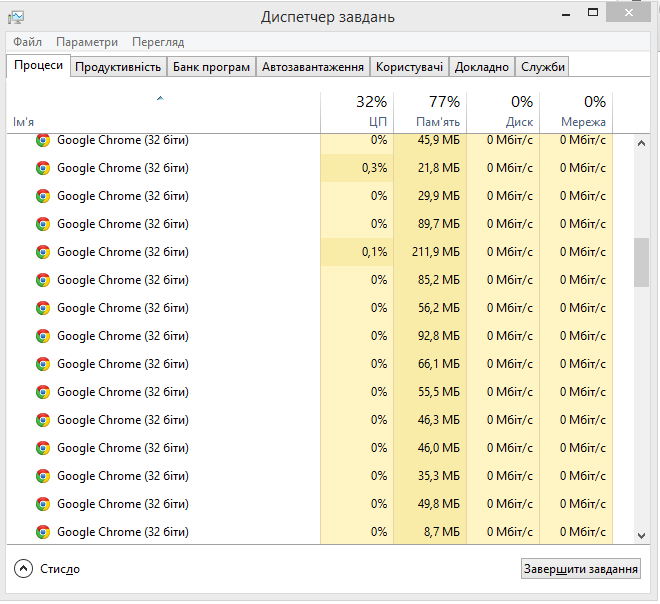This screenshot has width=660, height=604.
Task: Click Chrome icon of the 8,7 МБ row
Action: tap(43, 532)
